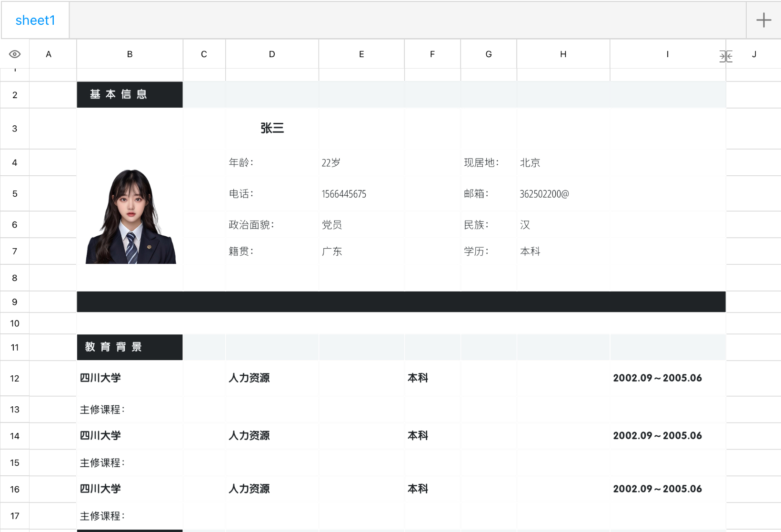Click the 基本信息 section header cell
This screenshot has width=781, height=532.
click(x=130, y=94)
